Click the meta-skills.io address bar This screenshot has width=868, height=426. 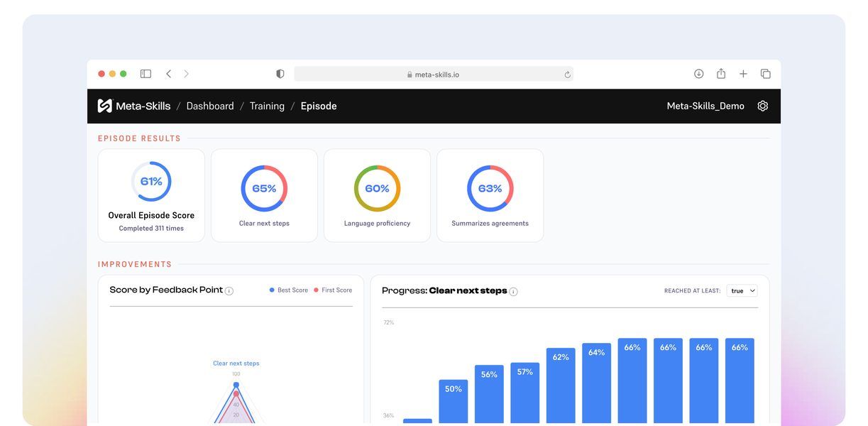pyautogui.click(x=434, y=74)
